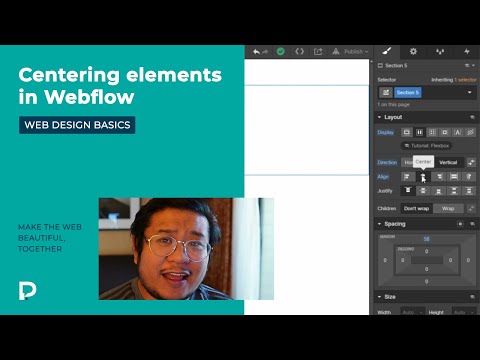
Task: Toggle reverse wrap icon beside Wrap
Action: [471, 208]
